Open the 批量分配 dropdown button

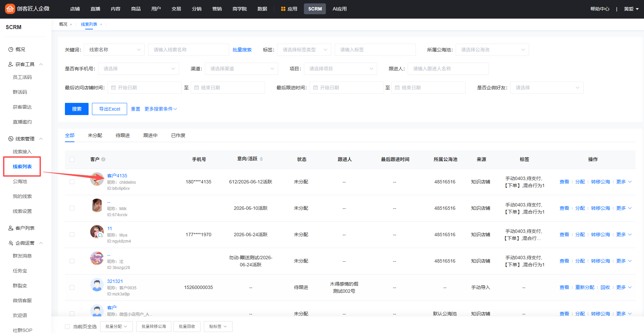tap(116, 327)
